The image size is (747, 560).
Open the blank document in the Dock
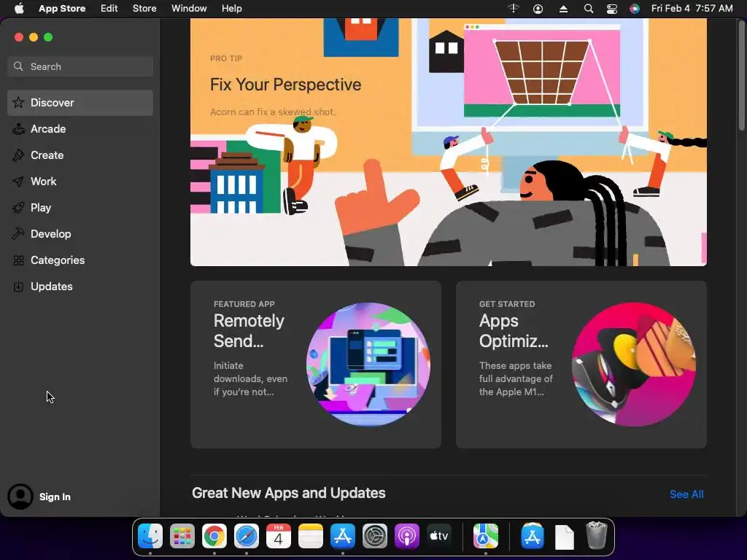coord(565,537)
